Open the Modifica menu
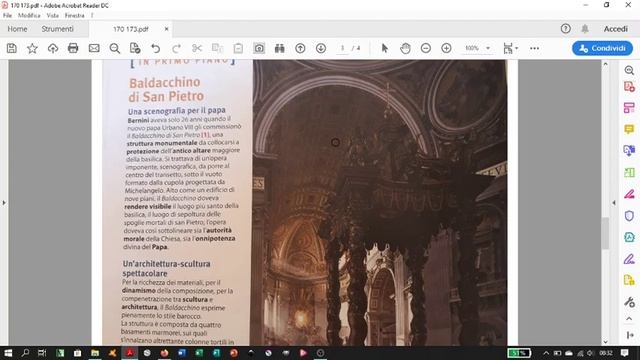 29,16
